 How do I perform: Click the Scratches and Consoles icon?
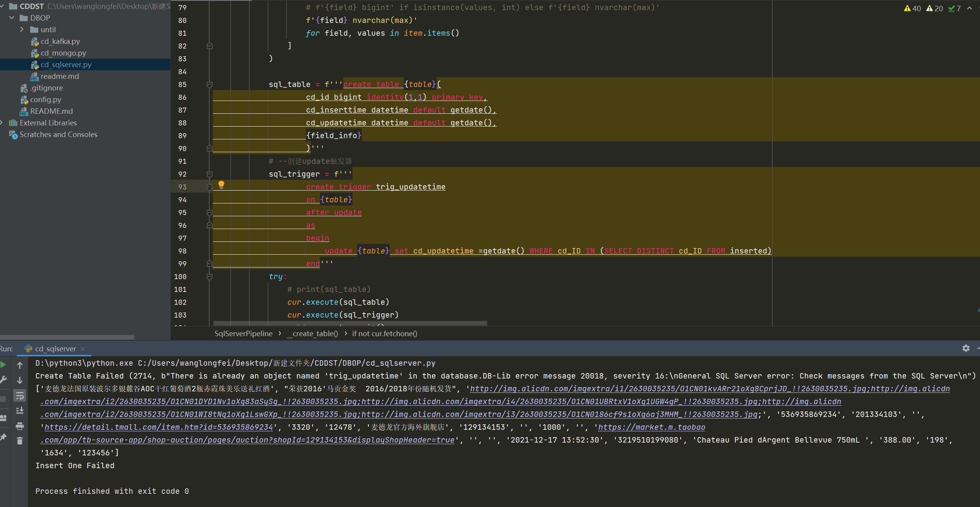pos(13,135)
